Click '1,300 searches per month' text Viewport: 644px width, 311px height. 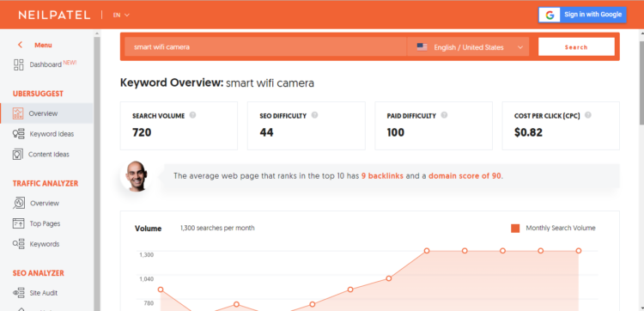217,228
